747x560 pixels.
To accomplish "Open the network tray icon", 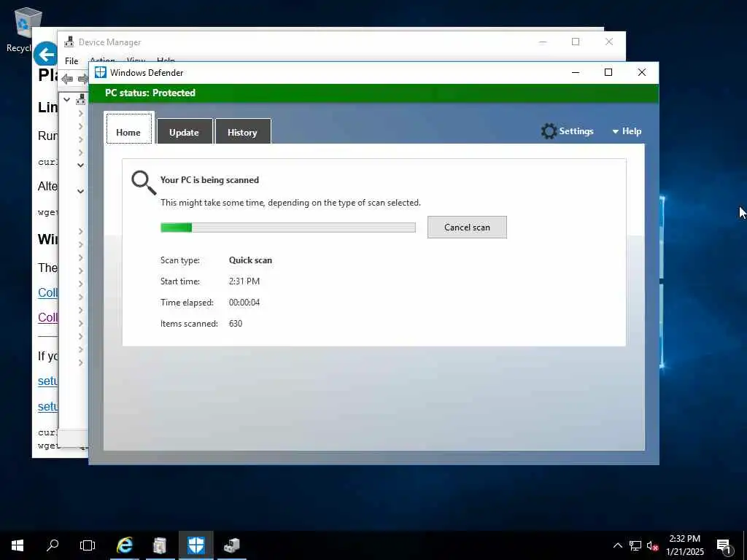I will click(x=635, y=545).
